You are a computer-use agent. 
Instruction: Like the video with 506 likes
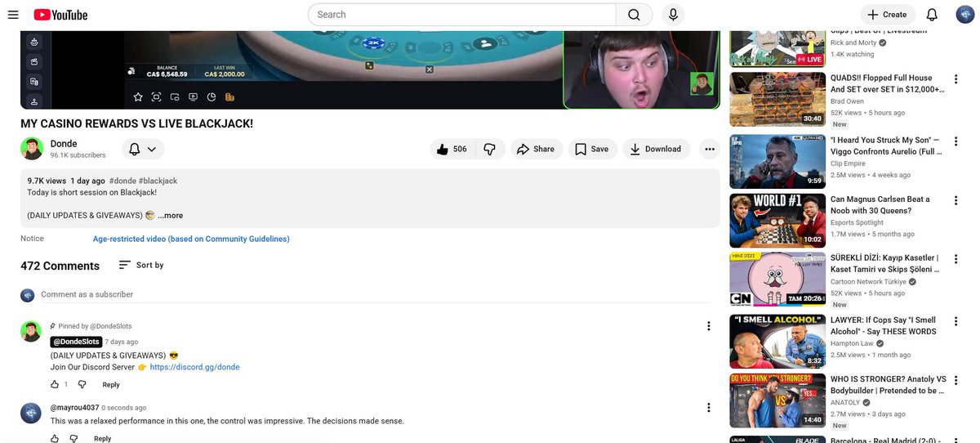[453, 149]
